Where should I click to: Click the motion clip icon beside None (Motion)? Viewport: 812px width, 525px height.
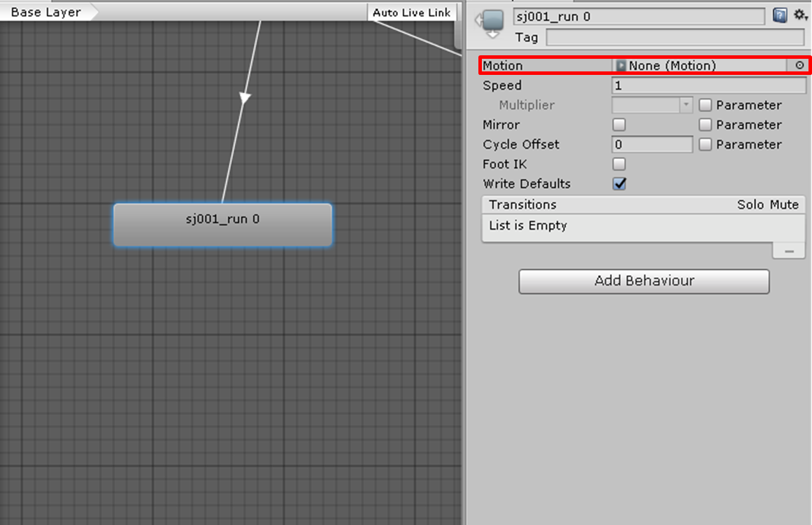pos(620,66)
